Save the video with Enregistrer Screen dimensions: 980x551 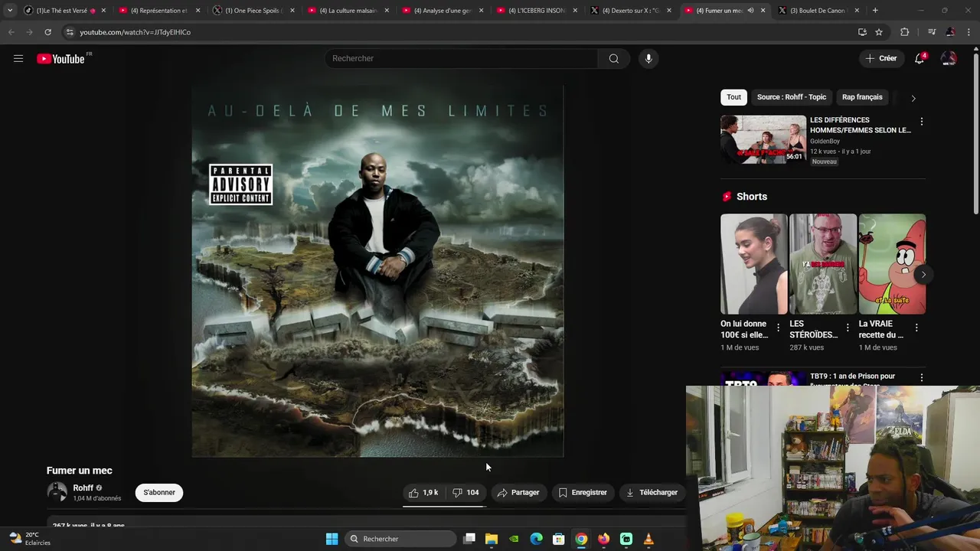583,492
